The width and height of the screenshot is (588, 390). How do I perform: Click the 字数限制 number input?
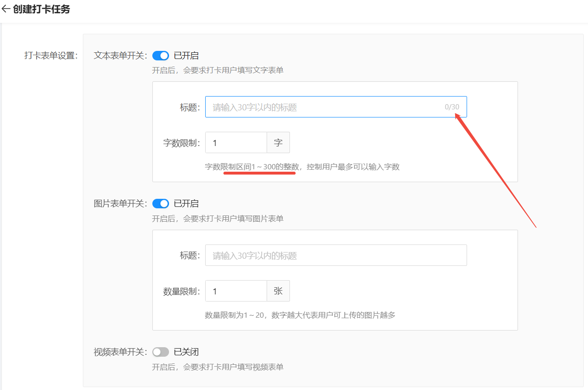pyautogui.click(x=236, y=143)
